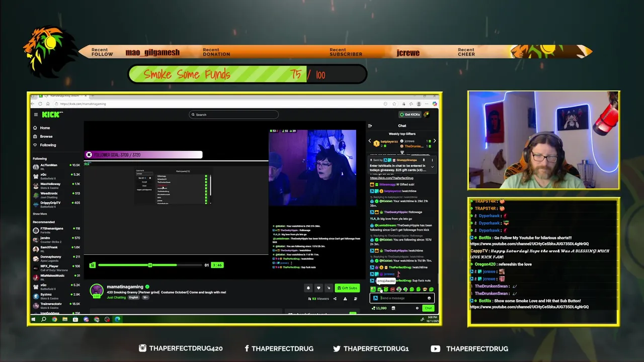The width and height of the screenshot is (644, 362).
Task: Click the Get KICKs button
Action: coord(410,115)
